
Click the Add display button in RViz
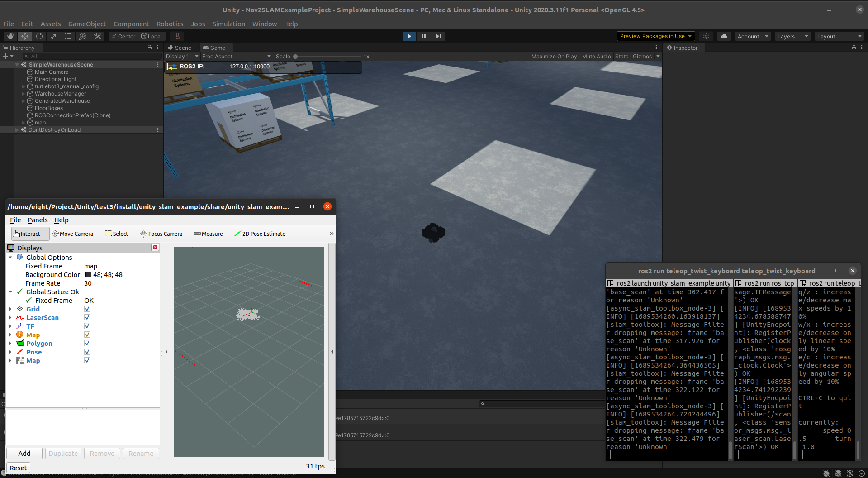click(24, 453)
